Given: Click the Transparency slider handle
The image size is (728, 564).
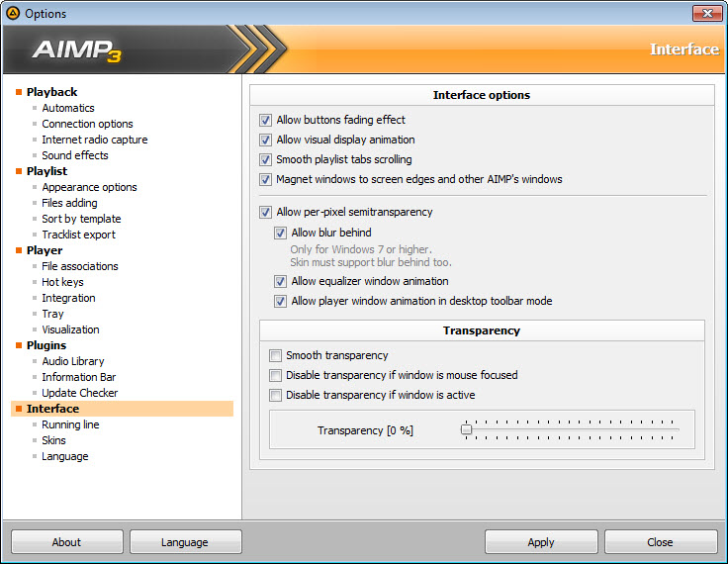Looking at the screenshot, I should (466, 429).
